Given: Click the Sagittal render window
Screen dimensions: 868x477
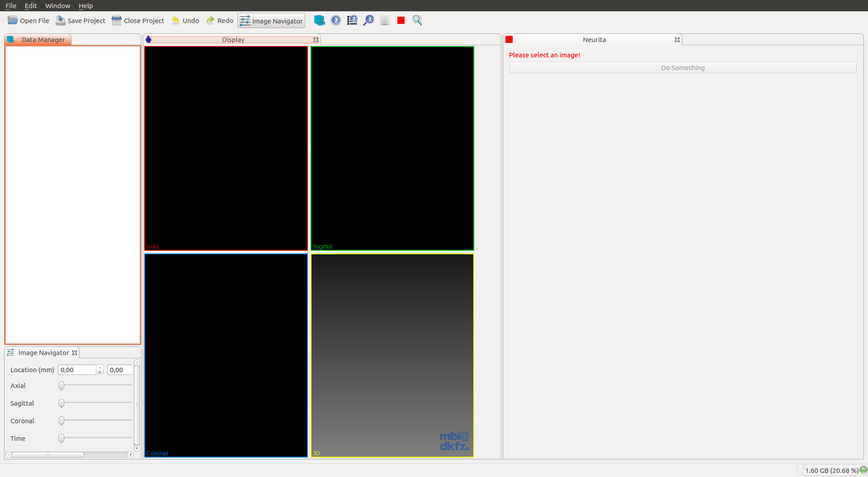Looking at the screenshot, I should [x=392, y=148].
